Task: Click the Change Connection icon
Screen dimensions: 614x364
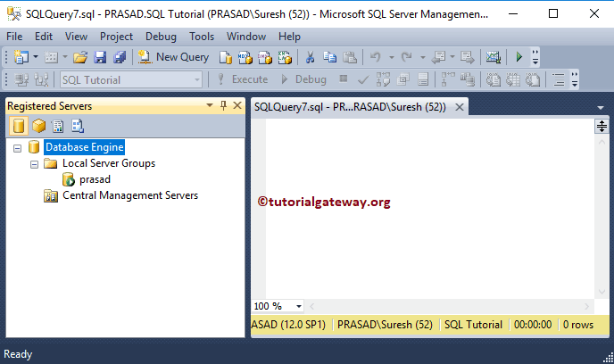Action: coord(41,79)
